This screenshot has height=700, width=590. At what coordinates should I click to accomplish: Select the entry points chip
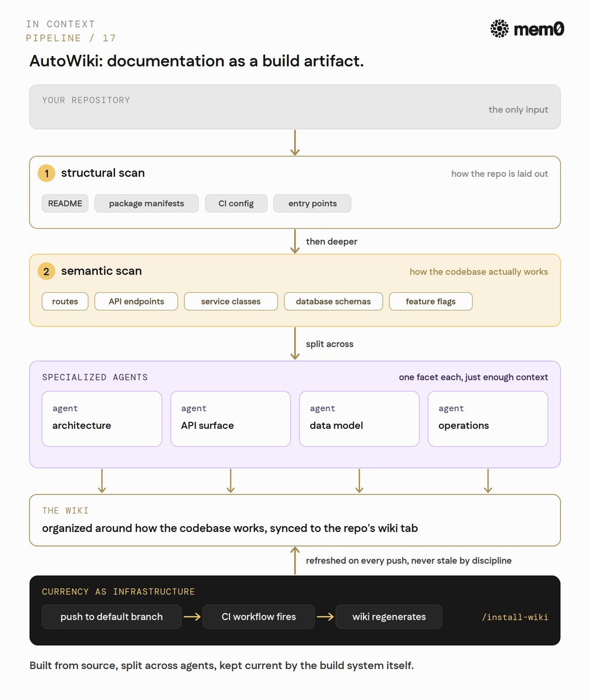click(312, 204)
